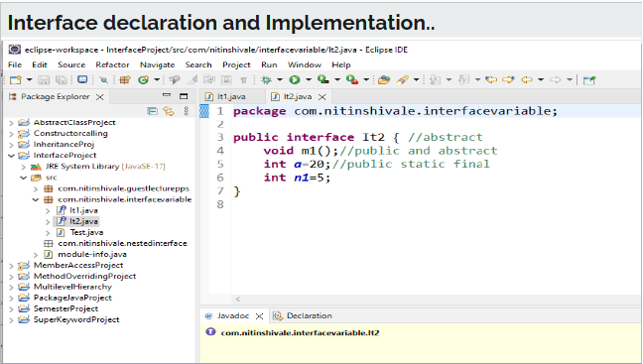The height and width of the screenshot is (364, 643).
Task: Click the New Java Package icon
Action: [125, 80]
